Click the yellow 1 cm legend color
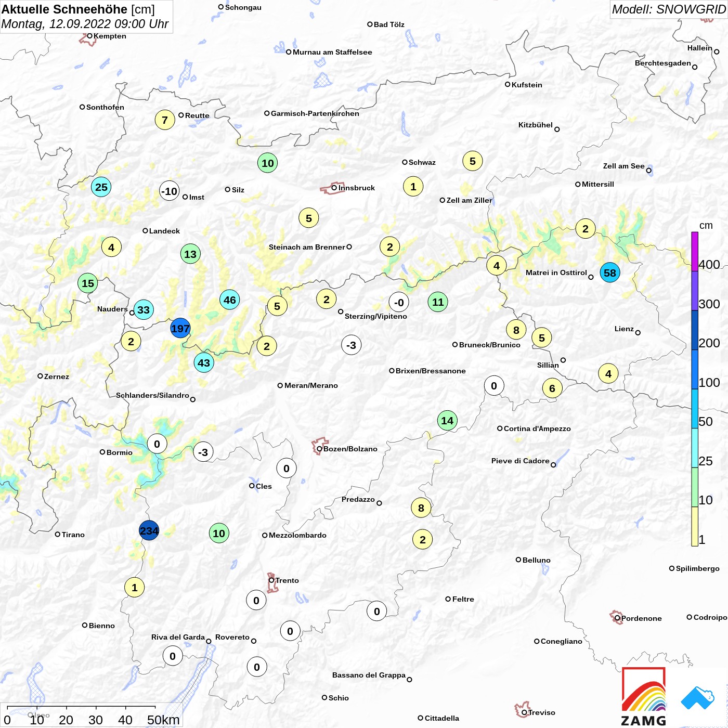The image size is (728, 728). tap(695, 526)
